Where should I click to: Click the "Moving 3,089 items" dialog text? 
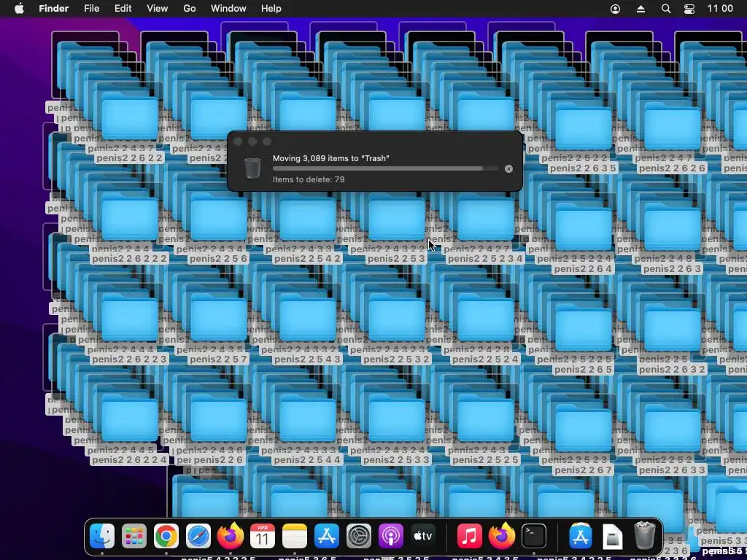click(330, 158)
